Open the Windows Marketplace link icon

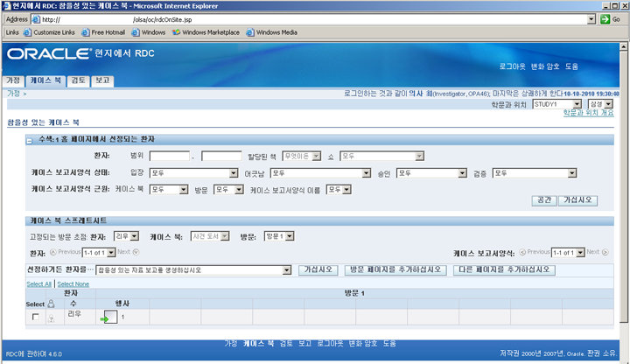[177, 32]
